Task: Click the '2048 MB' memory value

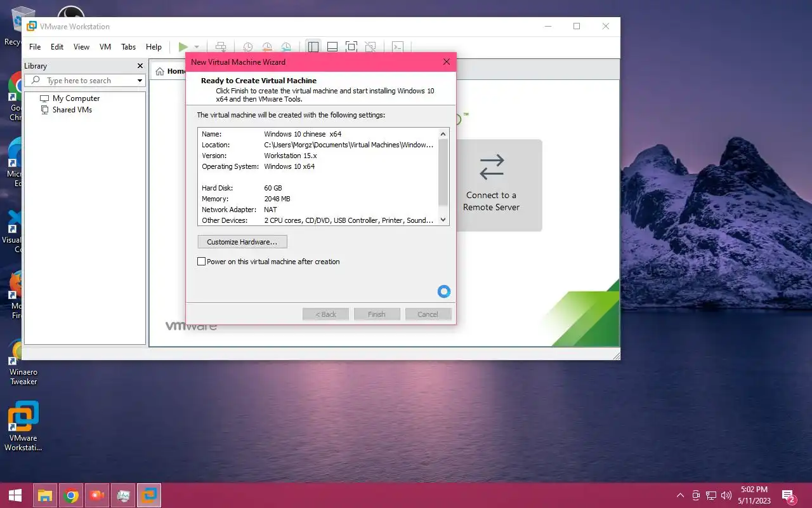Action: tap(277, 199)
